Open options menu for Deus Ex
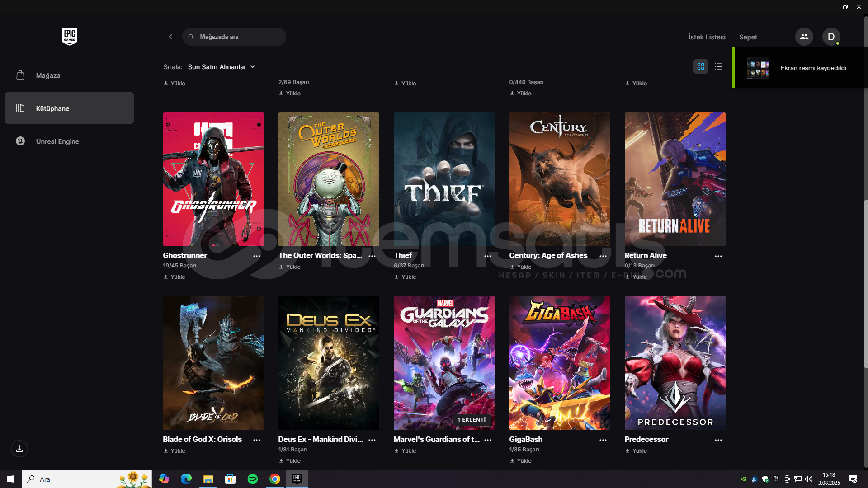The width and height of the screenshot is (868, 488). [x=372, y=440]
